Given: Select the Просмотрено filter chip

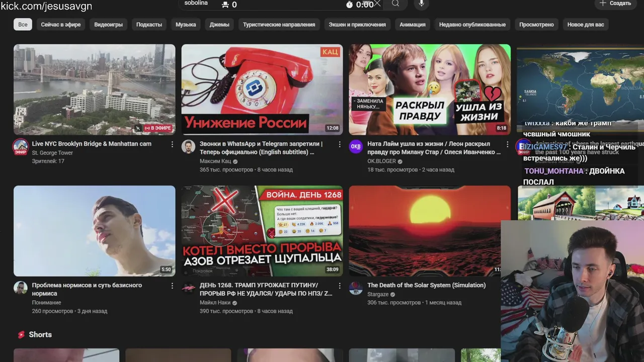Looking at the screenshot, I should click(x=536, y=25).
